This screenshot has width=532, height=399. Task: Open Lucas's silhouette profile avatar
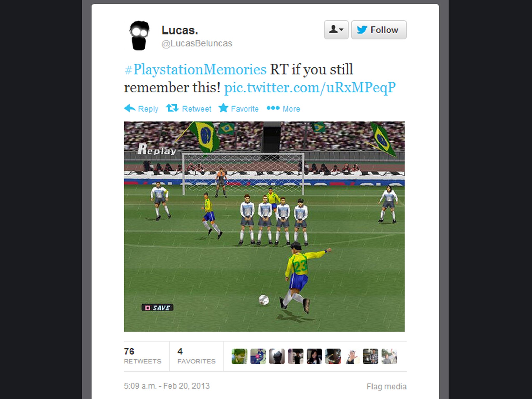tap(139, 36)
